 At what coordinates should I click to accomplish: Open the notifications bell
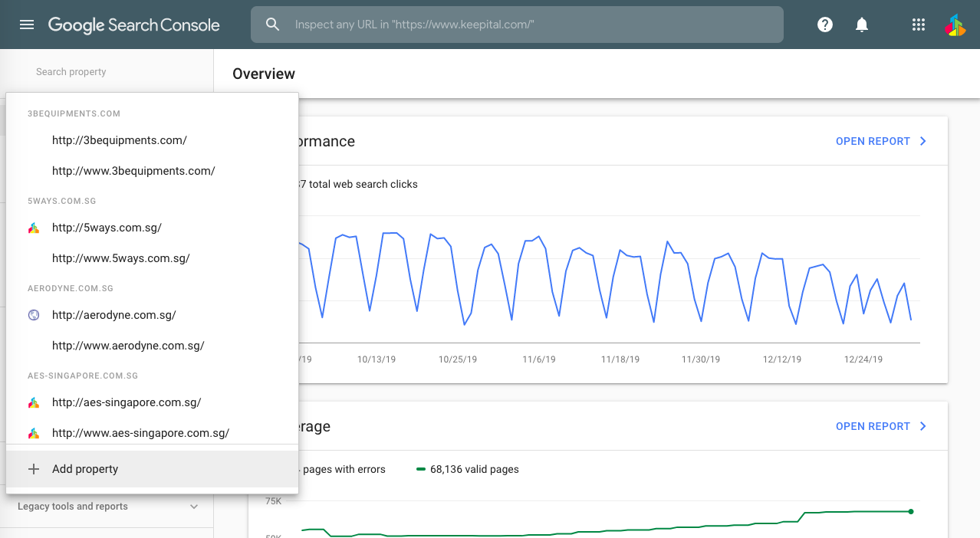click(x=862, y=25)
